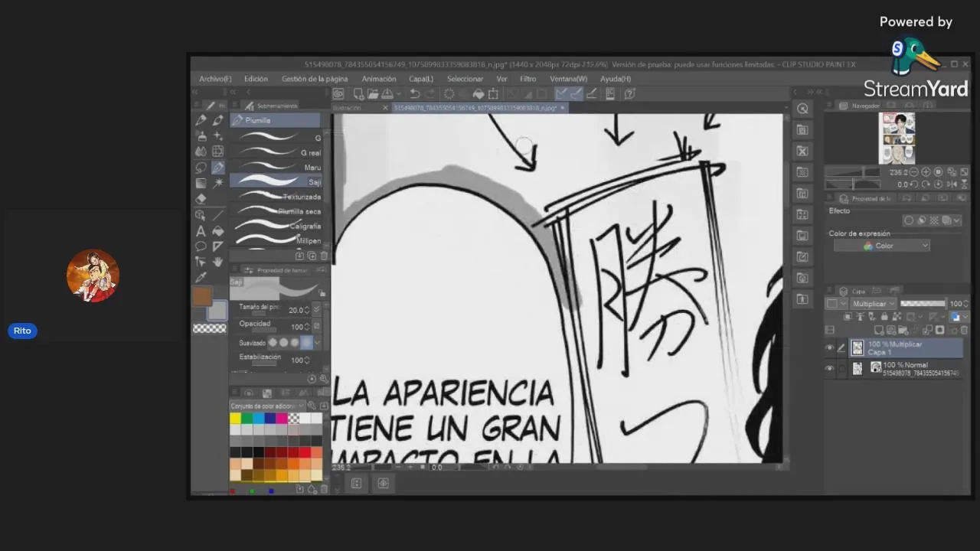Select the Text tool
The image size is (980, 551).
[201, 230]
